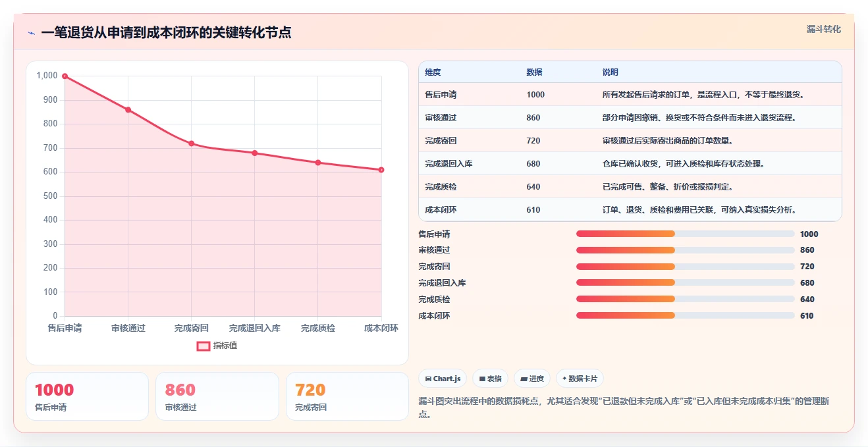Click the 720 完成寄回 data card
Screen dimensions: 868x447
(x=347, y=396)
